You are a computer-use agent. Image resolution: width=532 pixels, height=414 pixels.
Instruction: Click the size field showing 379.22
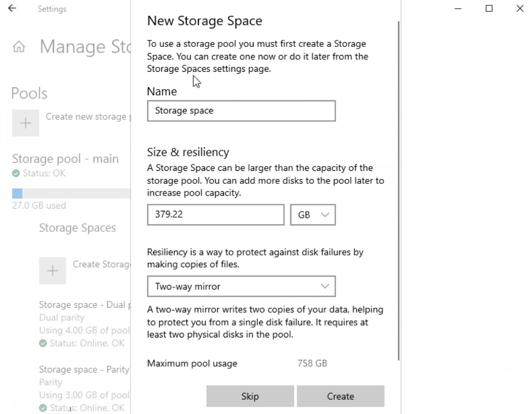tap(215, 215)
